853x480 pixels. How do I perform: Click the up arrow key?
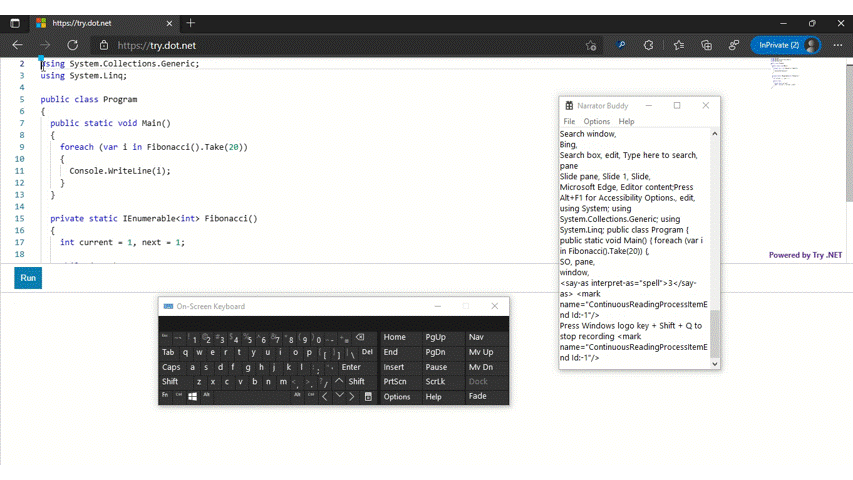339,381
